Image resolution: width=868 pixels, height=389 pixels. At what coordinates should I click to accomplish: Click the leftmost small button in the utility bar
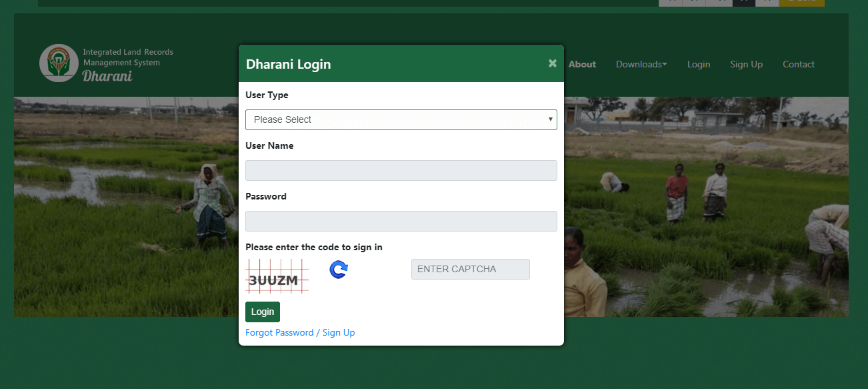tap(671, 3)
